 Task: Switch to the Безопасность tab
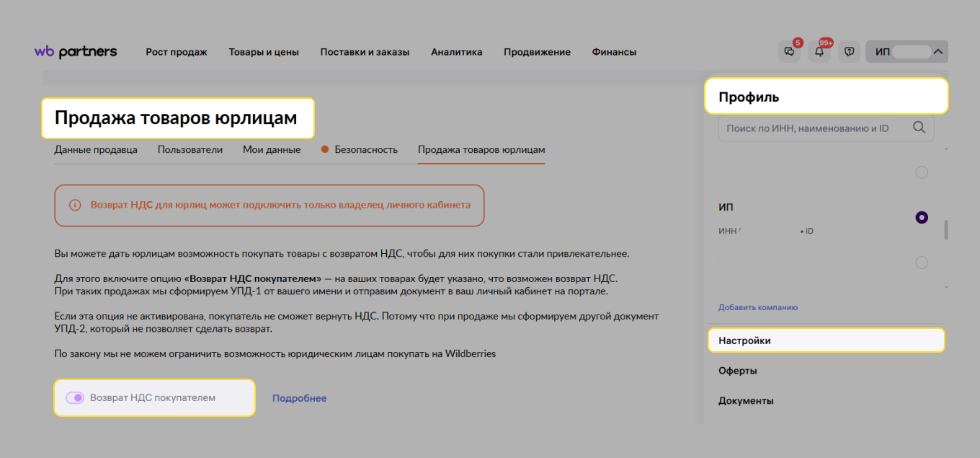(x=360, y=150)
